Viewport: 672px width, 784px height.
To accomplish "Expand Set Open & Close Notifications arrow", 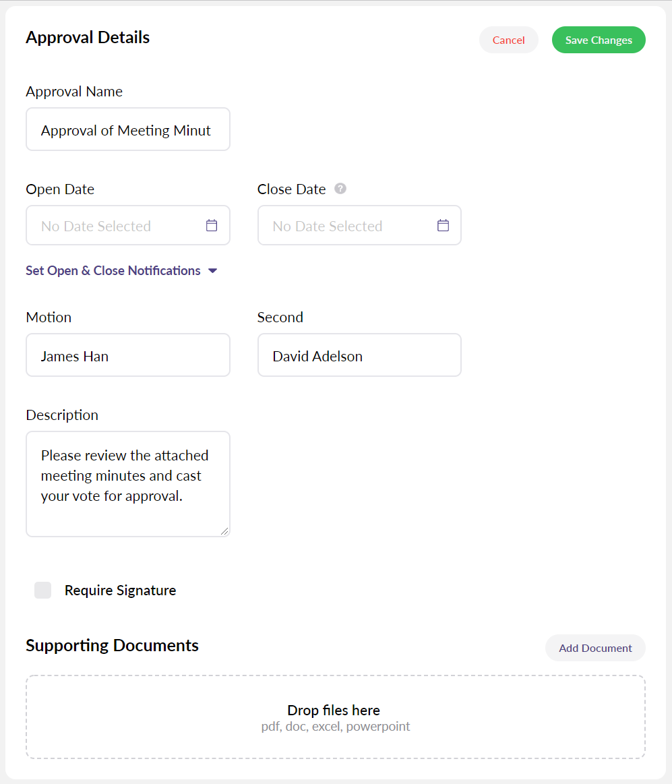I will [213, 271].
